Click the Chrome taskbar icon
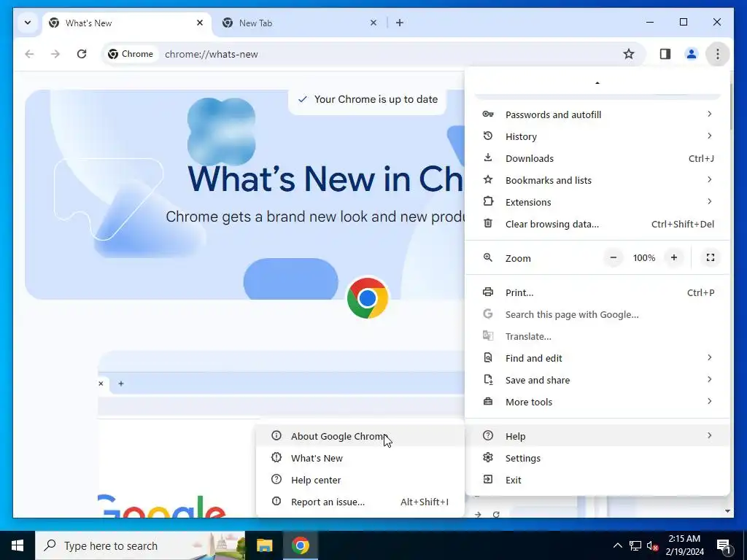Image resolution: width=747 pixels, height=560 pixels. (300, 545)
